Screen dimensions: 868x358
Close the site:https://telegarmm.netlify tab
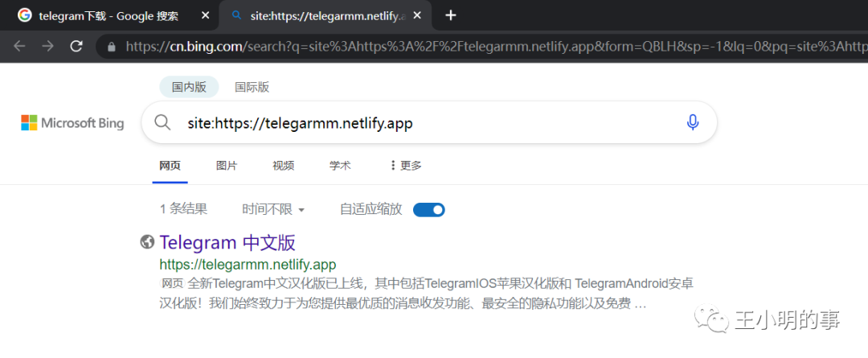coord(418,15)
